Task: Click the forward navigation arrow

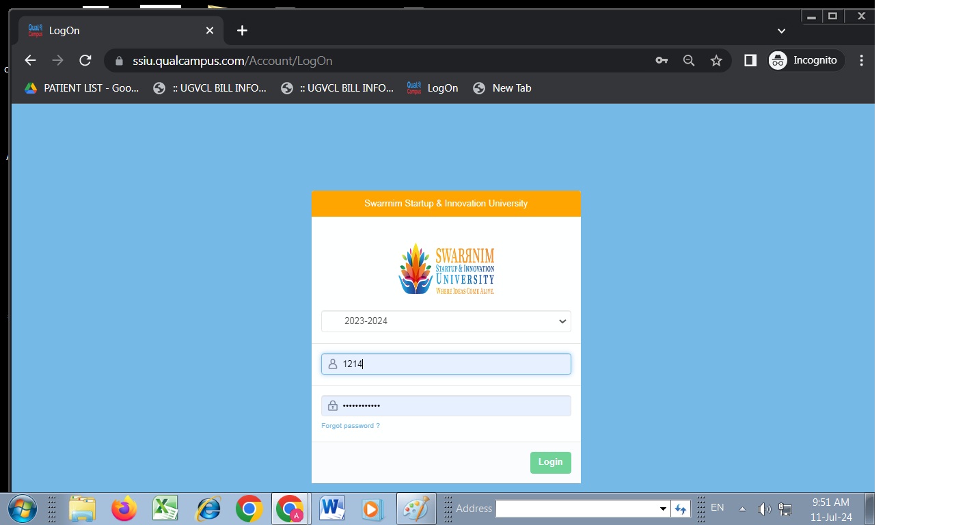Action: coord(57,60)
